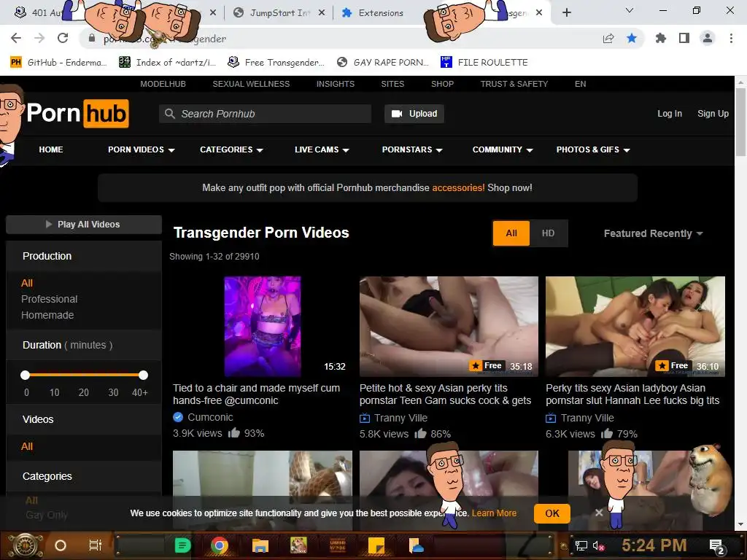This screenshot has width=747, height=560.
Task: Click the browser forward arrow
Action: [x=39, y=38]
